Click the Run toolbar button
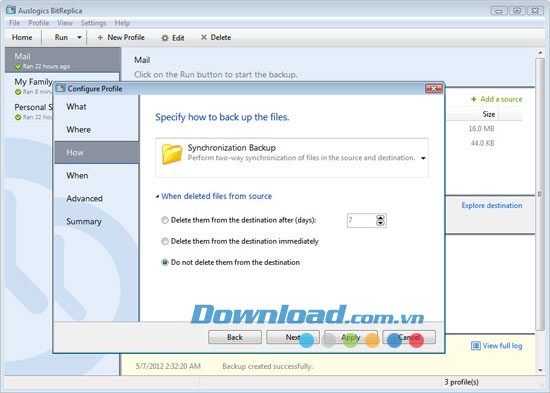 (x=61, y=37)
